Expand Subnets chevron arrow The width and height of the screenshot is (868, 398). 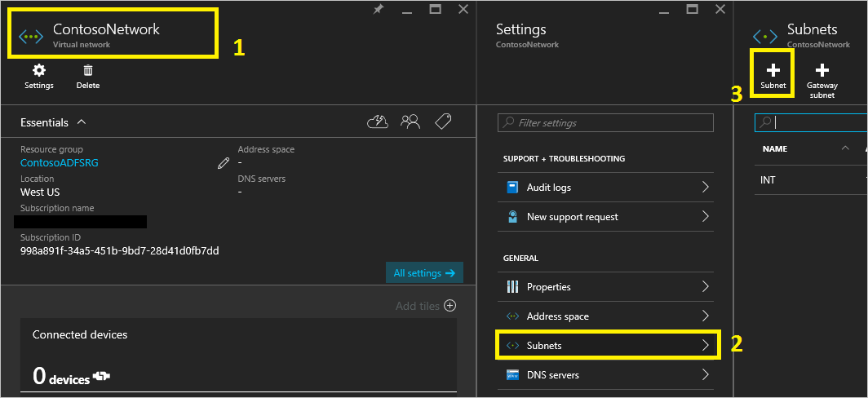tap(705, 346)
